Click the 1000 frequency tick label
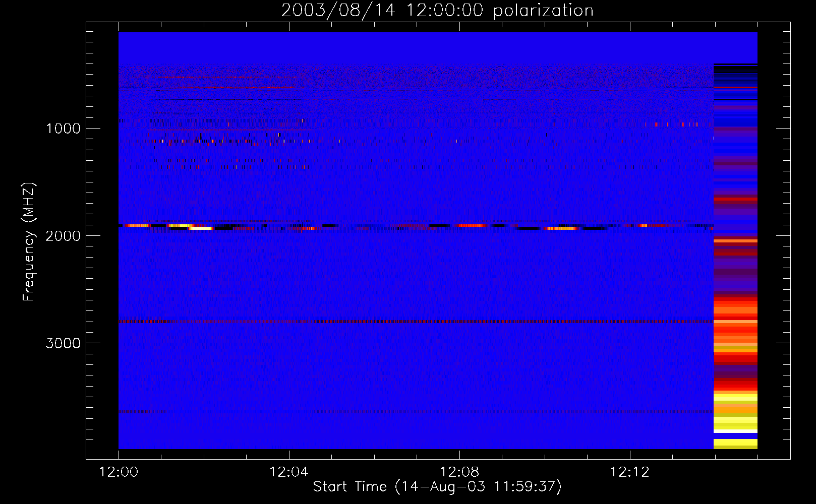816x504 pixels. point(63,129)
